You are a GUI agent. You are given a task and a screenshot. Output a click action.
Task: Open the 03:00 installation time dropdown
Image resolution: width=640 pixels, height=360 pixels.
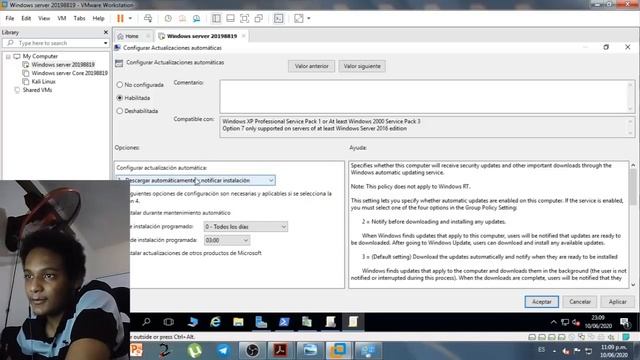pyautogui.click(x=227, y=240)
